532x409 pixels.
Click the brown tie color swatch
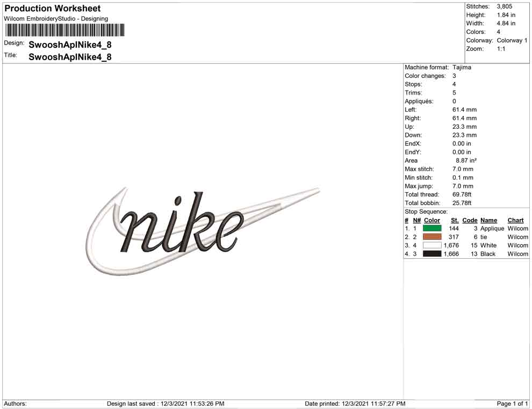(432, 237)
